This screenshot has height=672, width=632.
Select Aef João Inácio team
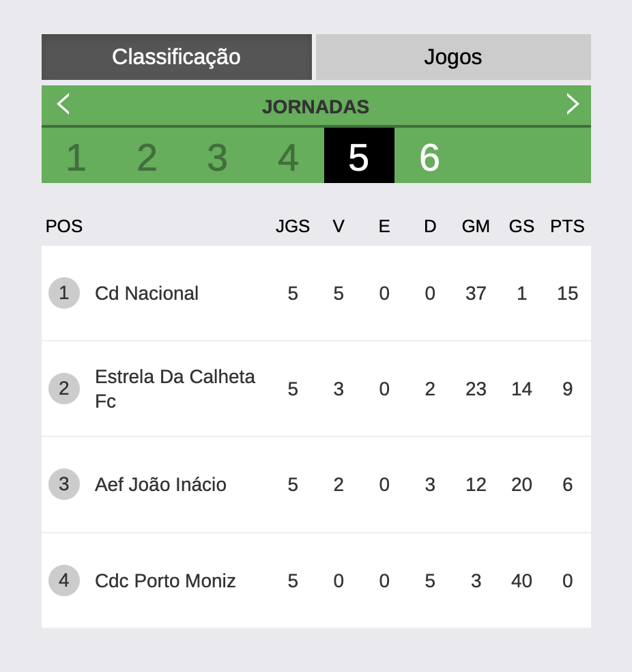click(160, 485)
